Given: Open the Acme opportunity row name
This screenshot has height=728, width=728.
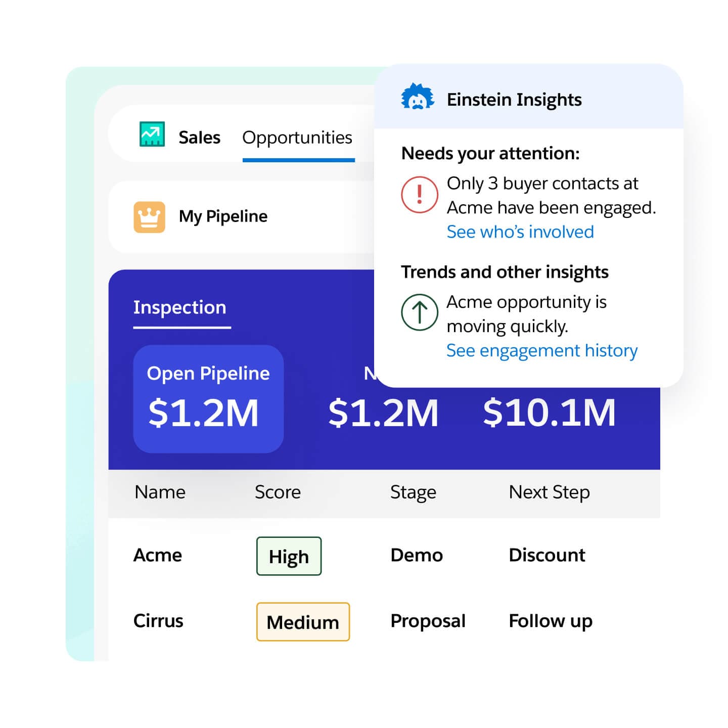Looking at the screenshot, I should pyautogui.click(x=158, y=555).
